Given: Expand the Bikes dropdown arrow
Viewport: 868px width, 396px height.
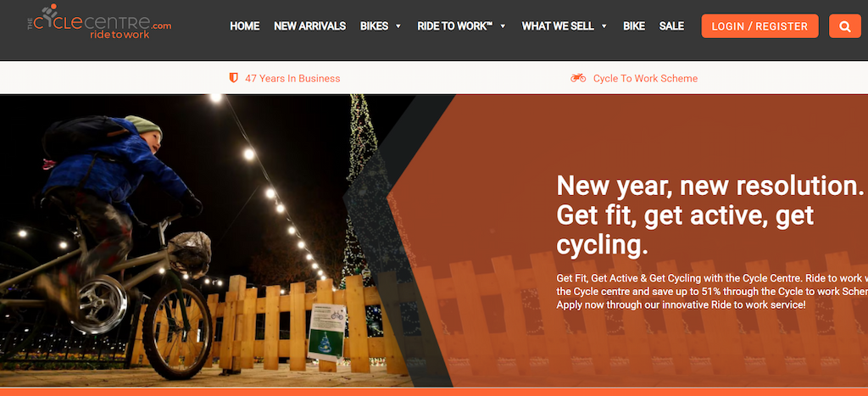Looking at the screenshot, I should point(398,26).
